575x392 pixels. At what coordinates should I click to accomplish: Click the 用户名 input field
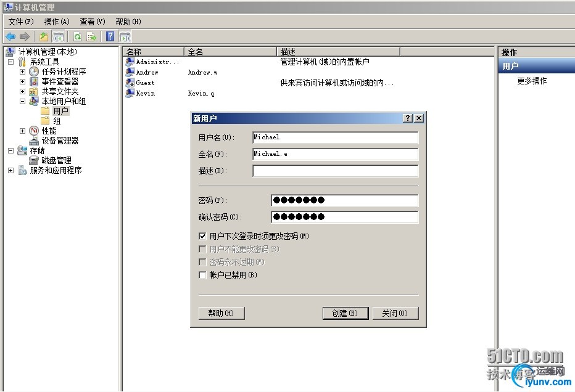click(335, 137)
